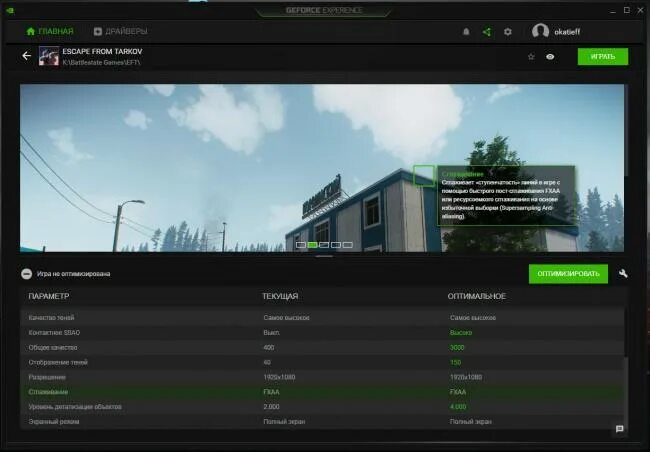Click optimal Общее качество value 3000
Viewport: 650px width, 452px height.
pyautogui.click(x=457, y=348)
